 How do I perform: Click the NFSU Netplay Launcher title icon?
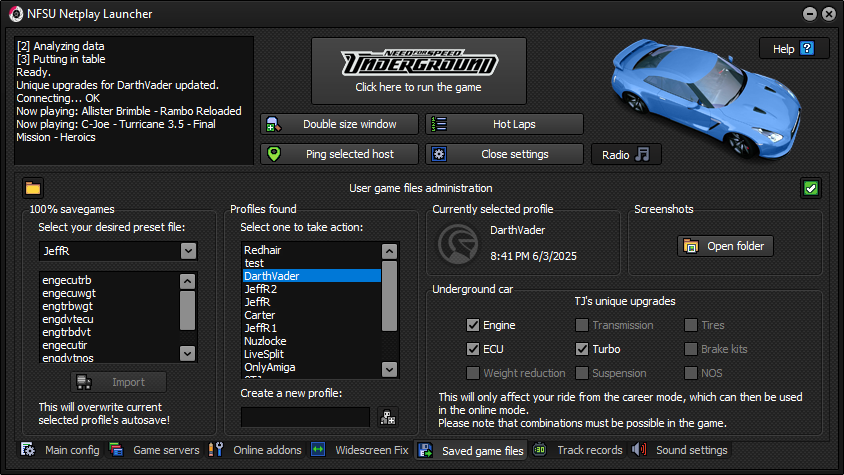(x=16, y=14)
